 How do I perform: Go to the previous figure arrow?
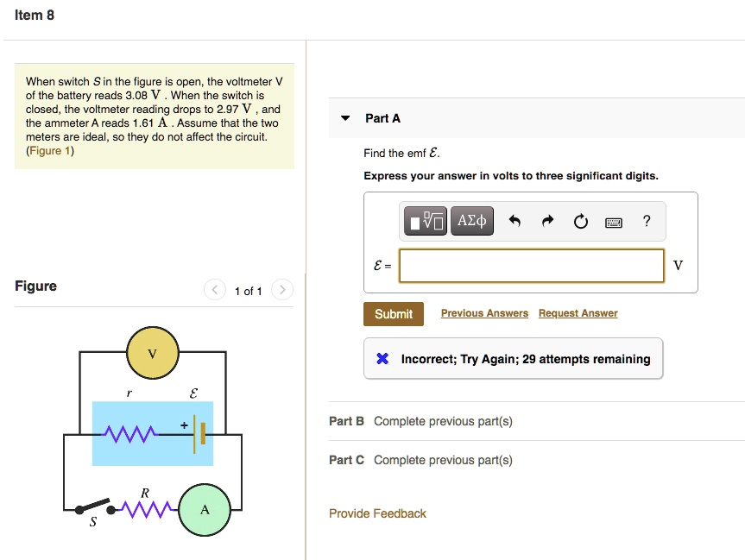(215, 291)
